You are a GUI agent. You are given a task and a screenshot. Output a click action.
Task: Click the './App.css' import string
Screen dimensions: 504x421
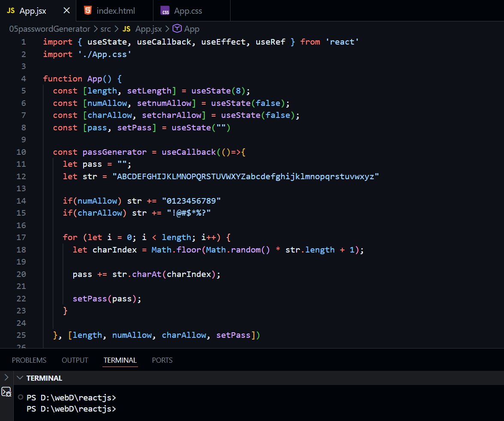click(x=105, y=54)
